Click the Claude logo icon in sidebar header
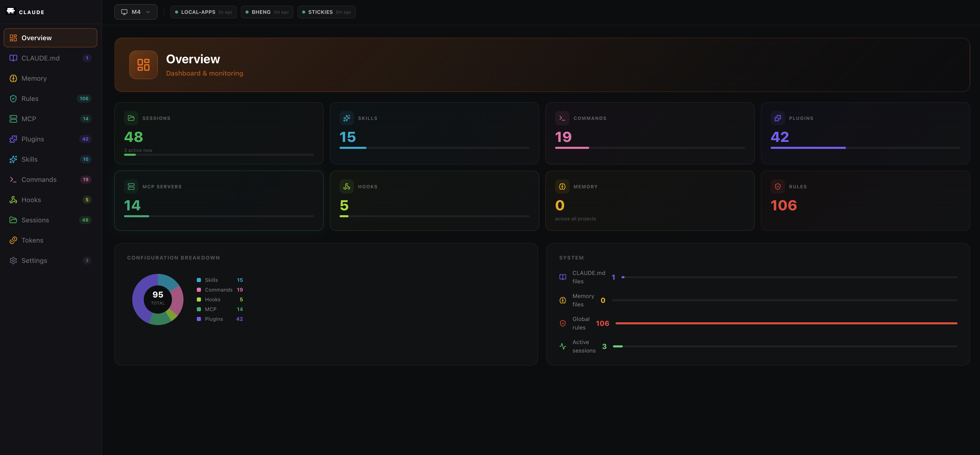This screenshot has height=455, width=980. click(x=11, y=11)
